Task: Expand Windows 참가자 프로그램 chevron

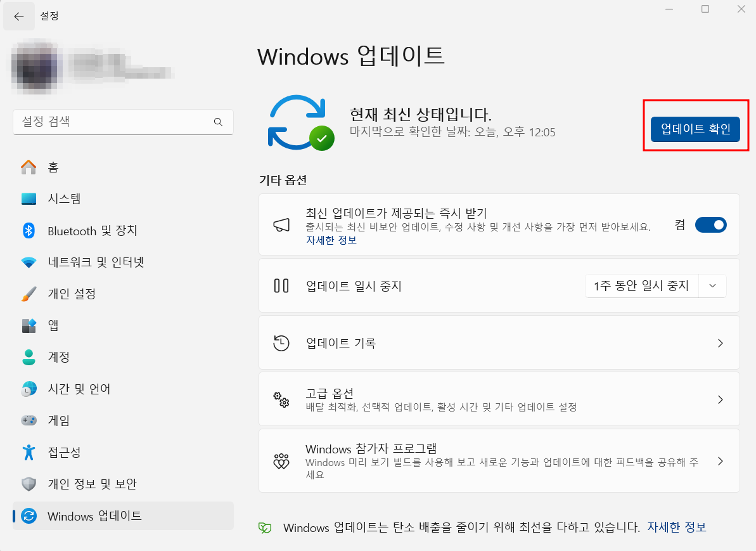Action: point(721,461)
